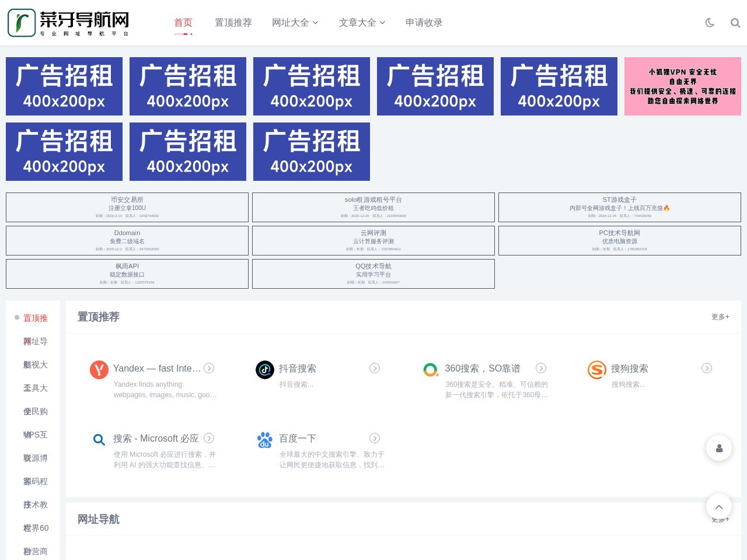Open the 币安交易所 link card

tap(126, 207)
